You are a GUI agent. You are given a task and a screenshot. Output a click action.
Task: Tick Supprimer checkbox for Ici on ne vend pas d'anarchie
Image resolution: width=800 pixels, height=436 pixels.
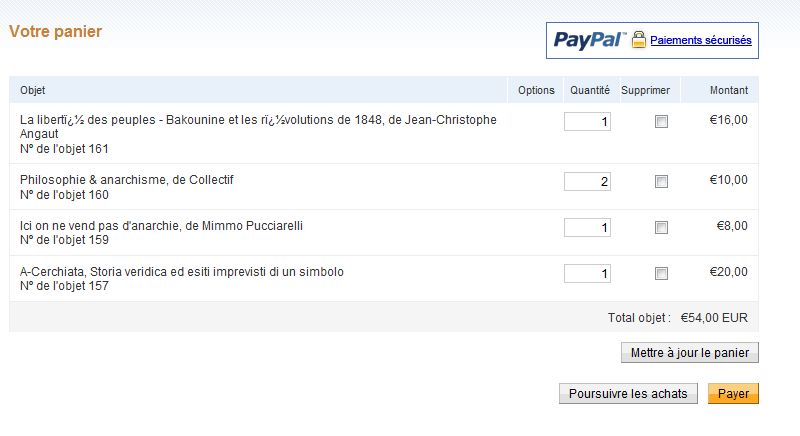tap(661, 227)
